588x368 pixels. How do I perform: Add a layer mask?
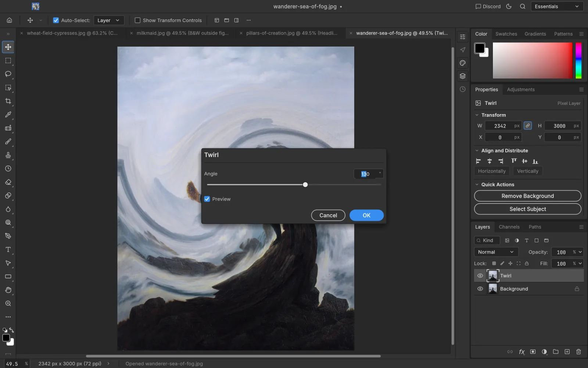[533, 352]
